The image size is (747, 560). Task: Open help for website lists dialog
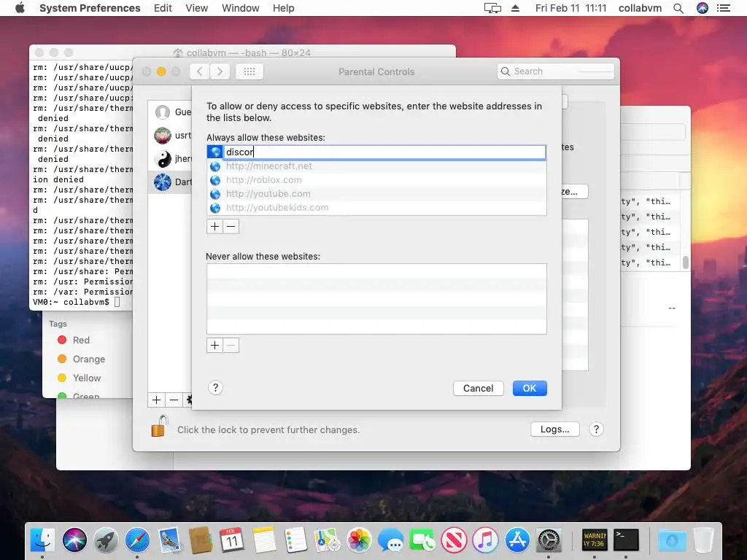point(215,388)
